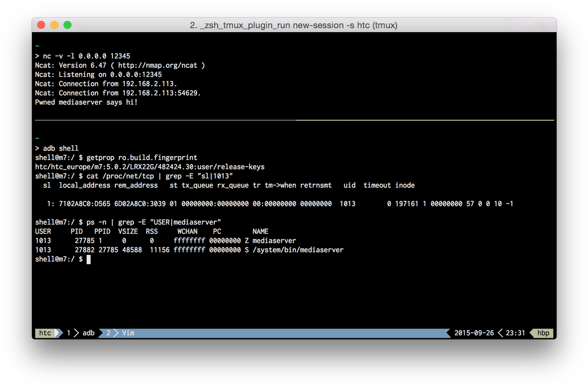The height and width of the screenshot is (388, 588).
Task: Click the /system/bin/mediaserver process name
Action: point(298,250)
